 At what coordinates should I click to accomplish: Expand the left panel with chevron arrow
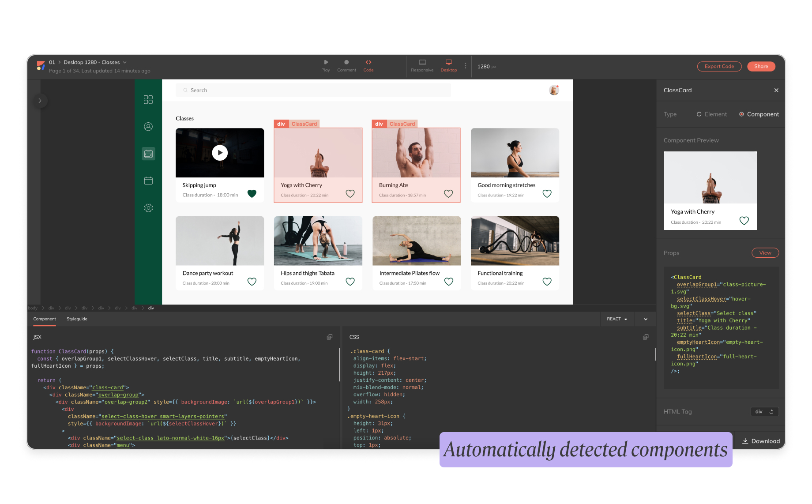tap(40, 101)
